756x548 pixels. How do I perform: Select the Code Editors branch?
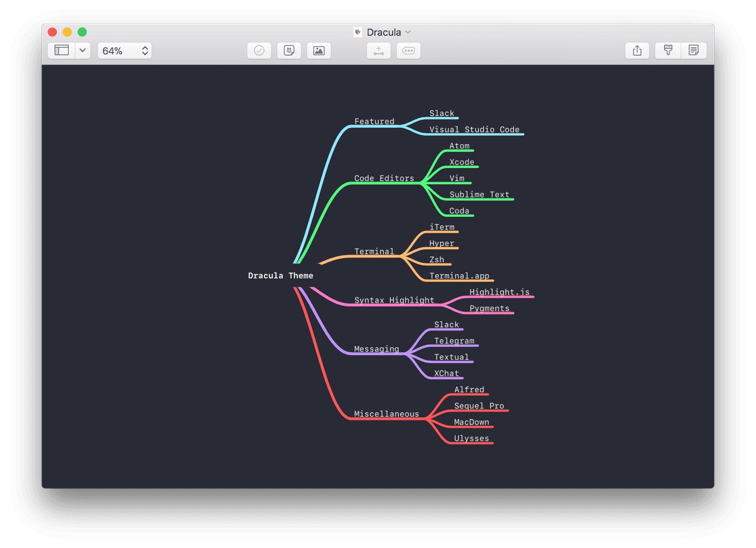click(384, 178)
